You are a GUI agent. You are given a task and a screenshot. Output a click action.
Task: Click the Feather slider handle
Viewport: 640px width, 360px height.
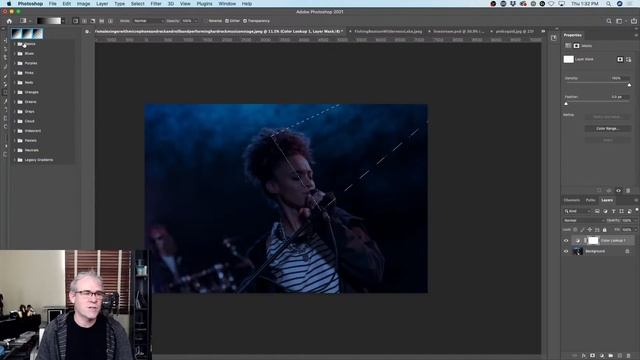(566, 104)
